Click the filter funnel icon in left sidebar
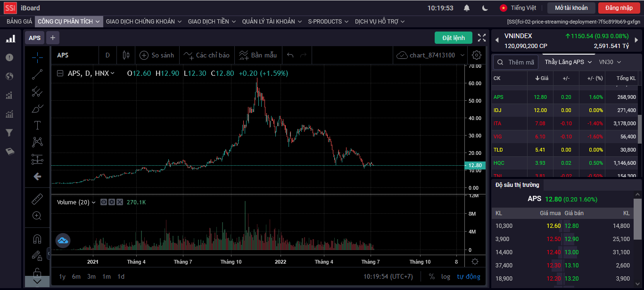The width and height of the screenshot is (644, 290). click(x=9, y=133)
